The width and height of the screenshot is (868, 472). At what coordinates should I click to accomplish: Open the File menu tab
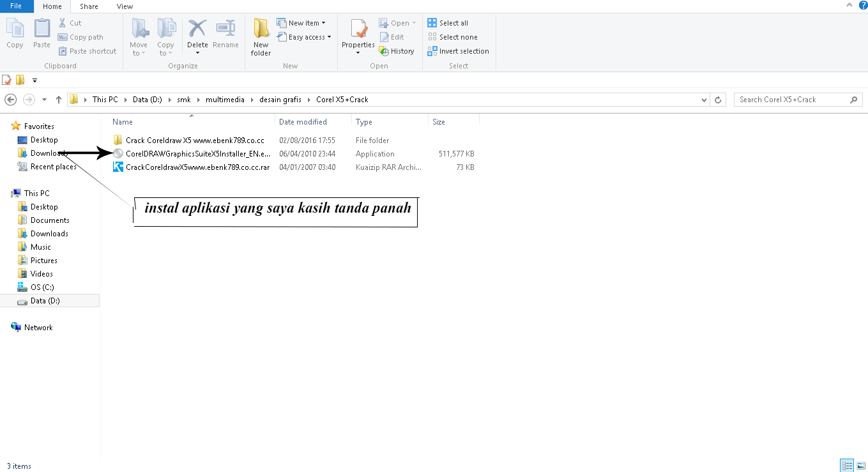tap(16, 6)
